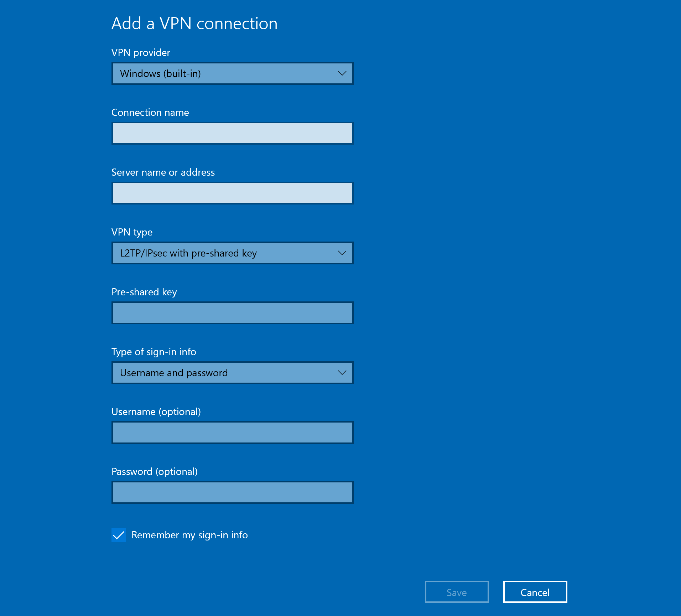Click the Server name or address field
Image resolution: width=681 pixels, height=616 pixels.
click(x=232, y=193)
